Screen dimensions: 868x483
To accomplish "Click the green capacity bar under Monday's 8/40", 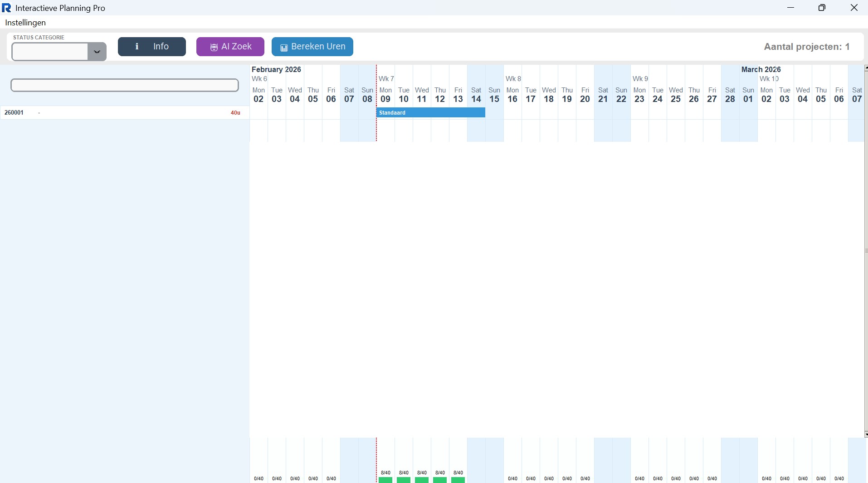I will click(385, 480).
